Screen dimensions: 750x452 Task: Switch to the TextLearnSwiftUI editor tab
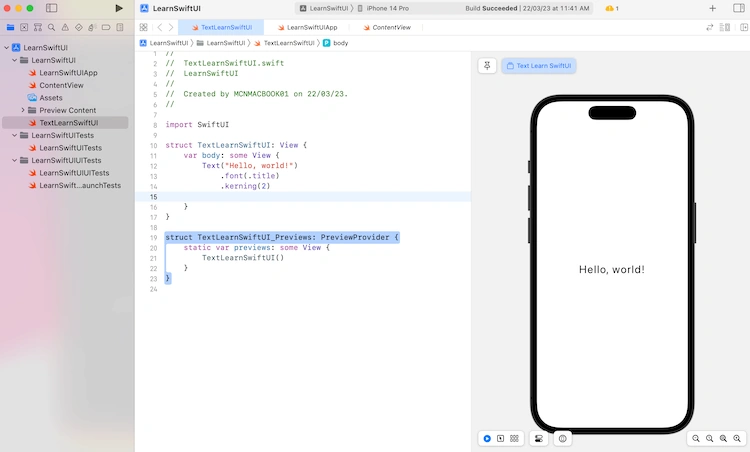click(221, 27)
